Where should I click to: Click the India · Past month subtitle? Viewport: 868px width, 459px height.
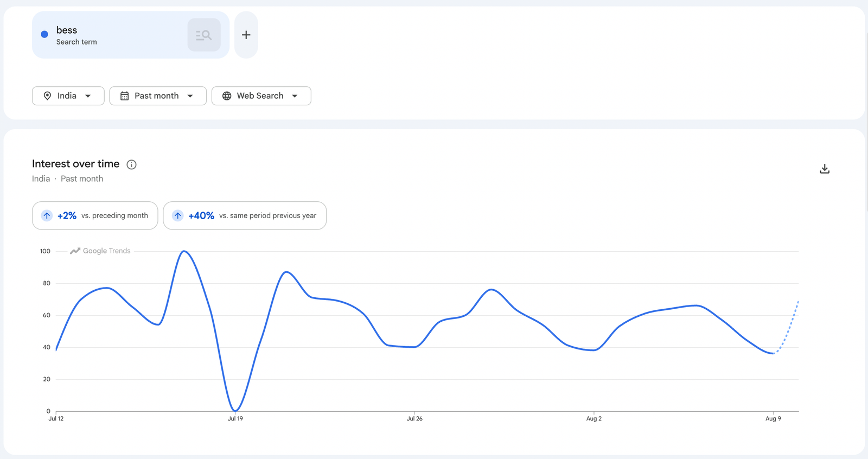(x=67, y=178)
